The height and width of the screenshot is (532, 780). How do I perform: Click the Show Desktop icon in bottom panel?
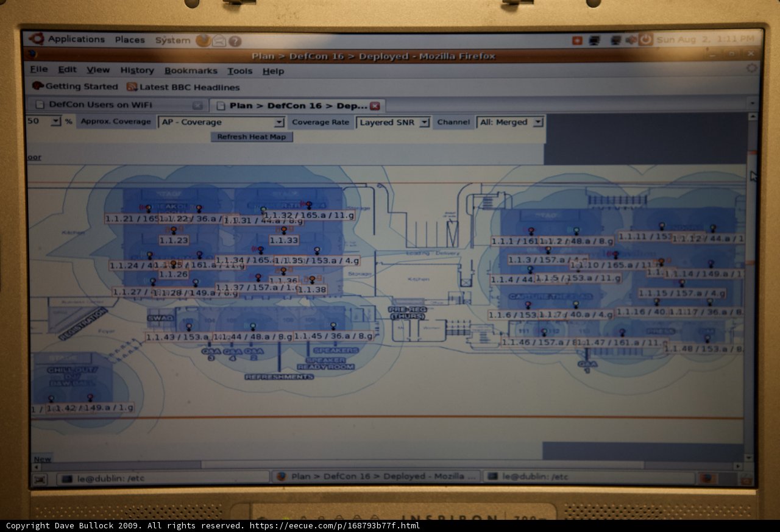point(40,479)
